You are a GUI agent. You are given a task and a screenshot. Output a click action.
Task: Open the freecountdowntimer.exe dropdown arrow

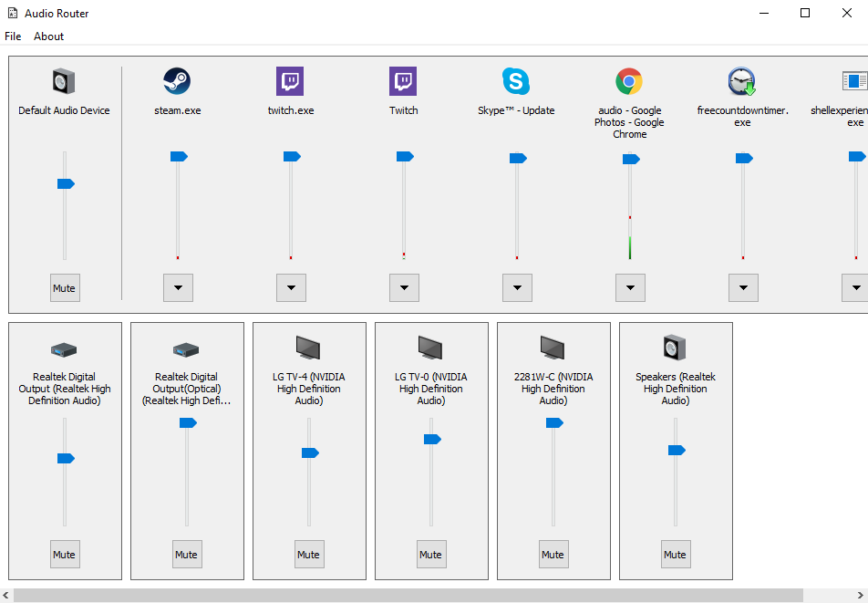743,288
